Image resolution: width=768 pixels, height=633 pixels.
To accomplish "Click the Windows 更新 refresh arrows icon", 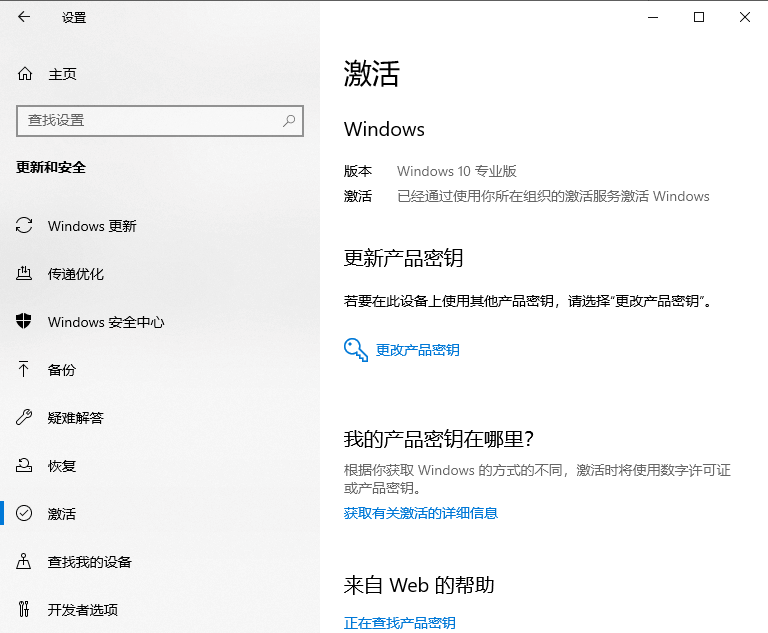I will click(x=24, y=225).
